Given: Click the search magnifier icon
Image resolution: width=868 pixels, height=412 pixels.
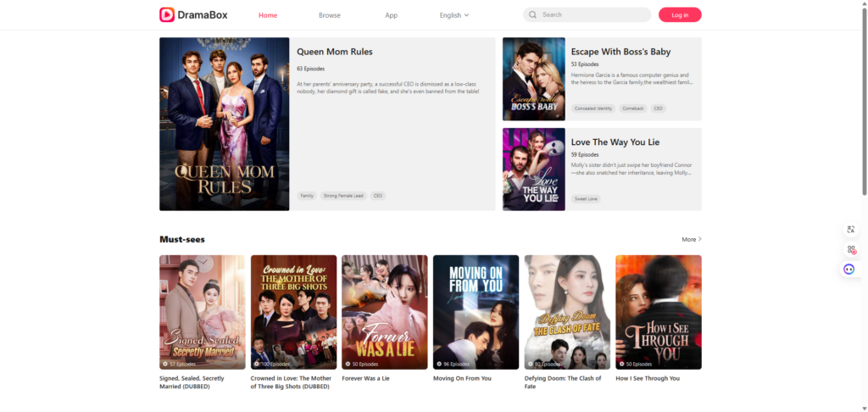Looking at the screenshot, I should (532, 15).
